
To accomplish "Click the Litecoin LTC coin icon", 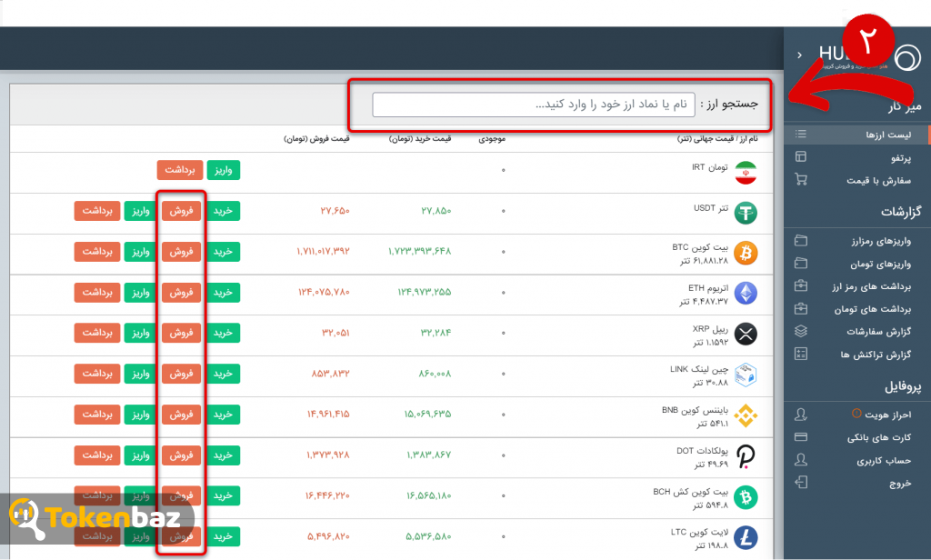I will (746, 537).
